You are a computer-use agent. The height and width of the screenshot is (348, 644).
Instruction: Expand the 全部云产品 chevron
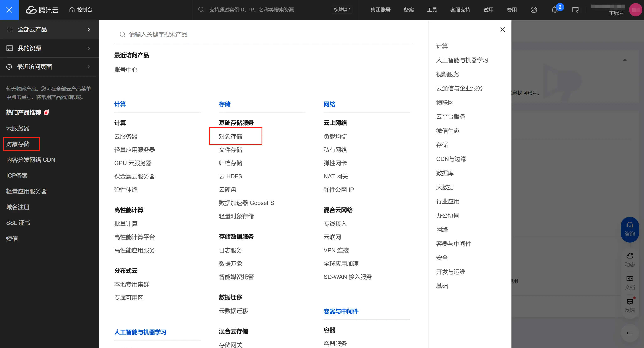coord(88,29)
